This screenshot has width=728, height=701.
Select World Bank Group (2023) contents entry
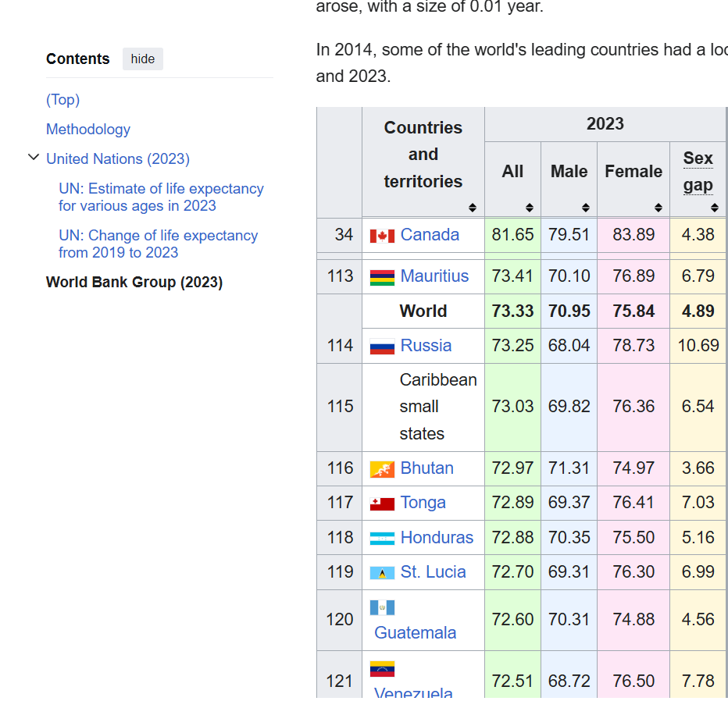pyautogui.click(x=134, y=282)
